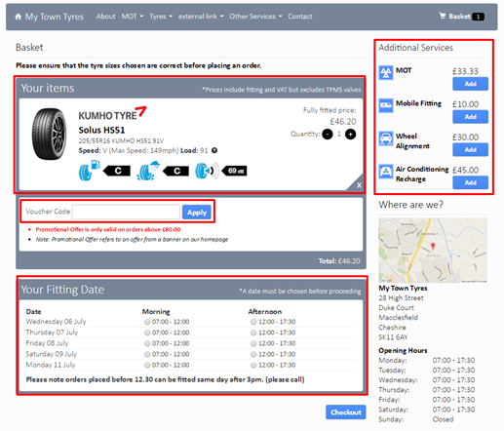
Task: Select Thursday 07 July afternoon slot
Action: 253,333
